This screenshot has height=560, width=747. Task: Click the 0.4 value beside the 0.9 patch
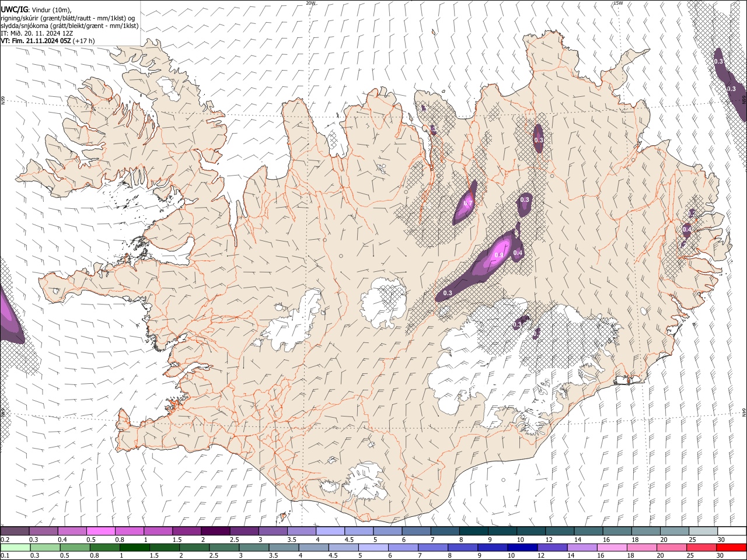518,253
